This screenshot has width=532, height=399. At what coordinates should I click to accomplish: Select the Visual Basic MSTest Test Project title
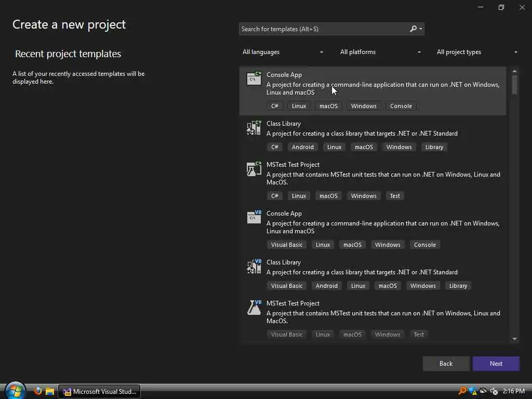tap(293, 303)
